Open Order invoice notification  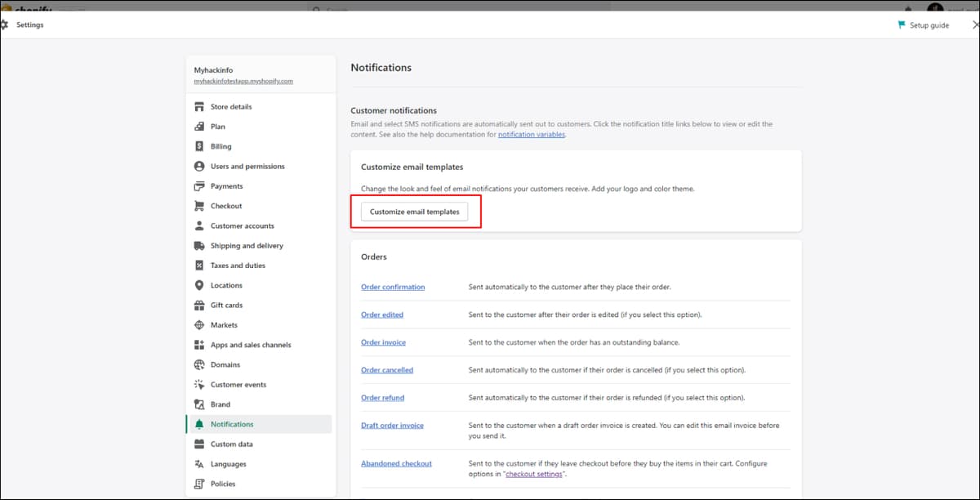coord(383,342)
